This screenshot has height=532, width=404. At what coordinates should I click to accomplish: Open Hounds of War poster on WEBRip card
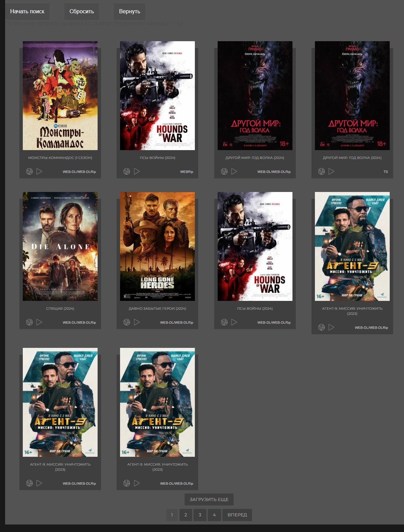click(157, 96)
